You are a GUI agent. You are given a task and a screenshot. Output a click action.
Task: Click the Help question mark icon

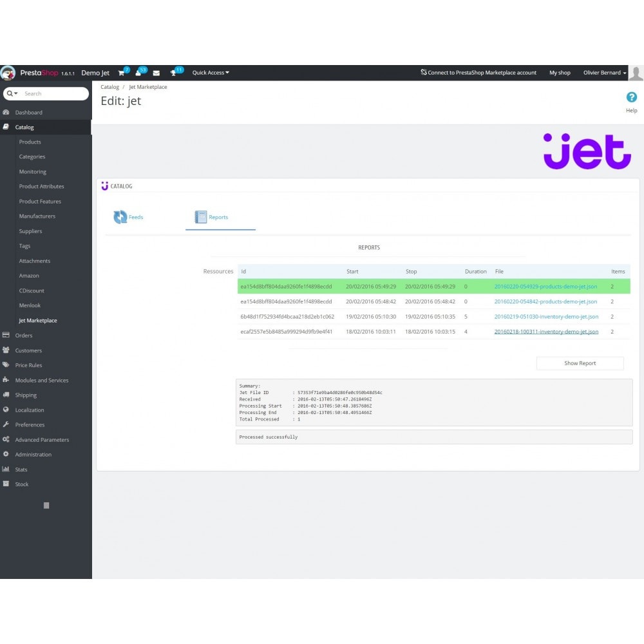click(631, 97)
